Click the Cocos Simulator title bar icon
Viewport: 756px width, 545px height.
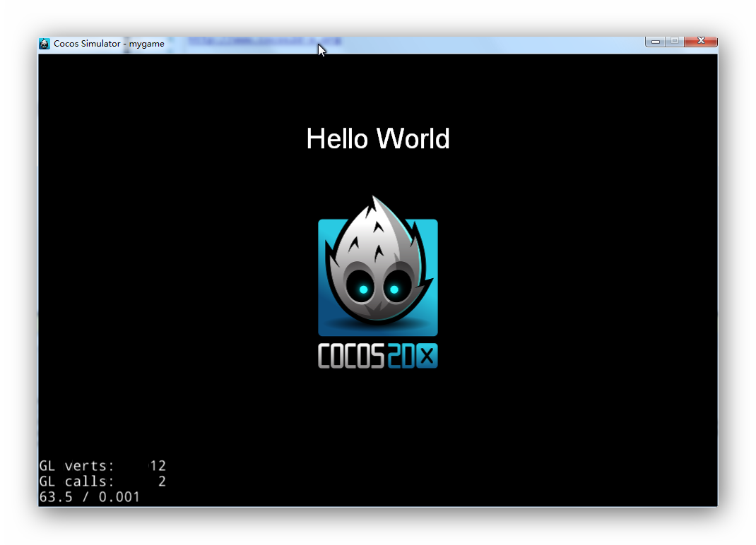[x=45, y=44]
